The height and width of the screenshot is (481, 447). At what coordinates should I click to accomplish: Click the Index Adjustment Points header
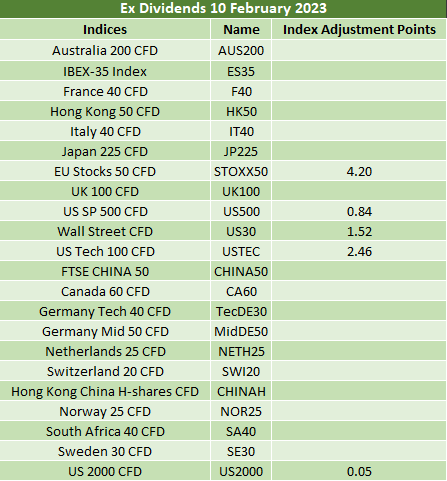coord(359,30)
